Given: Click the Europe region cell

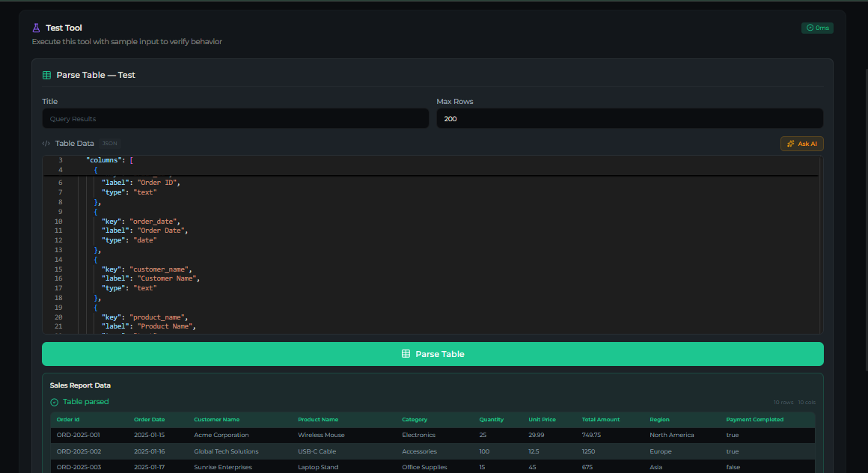Looking at the screenshot, I should 661,451.
